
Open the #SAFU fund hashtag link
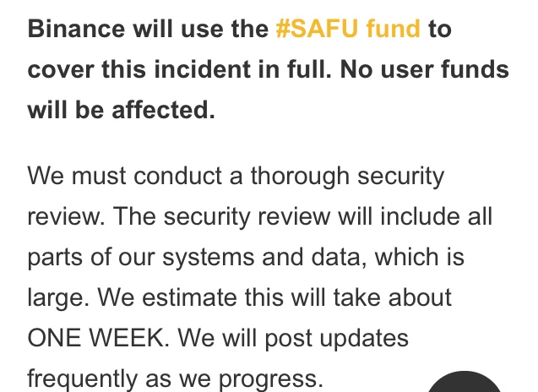(347, 30)
